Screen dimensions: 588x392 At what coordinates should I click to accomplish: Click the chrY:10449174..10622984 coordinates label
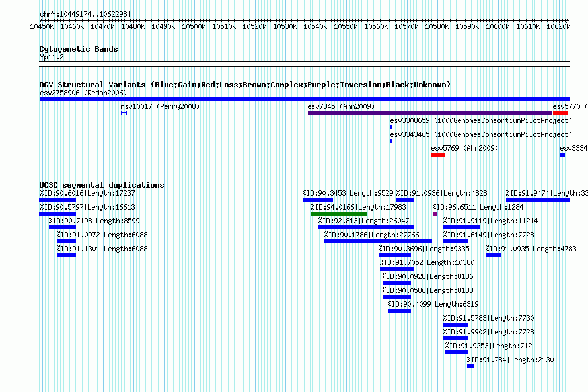pyautogui.click(x=85, y=14)
